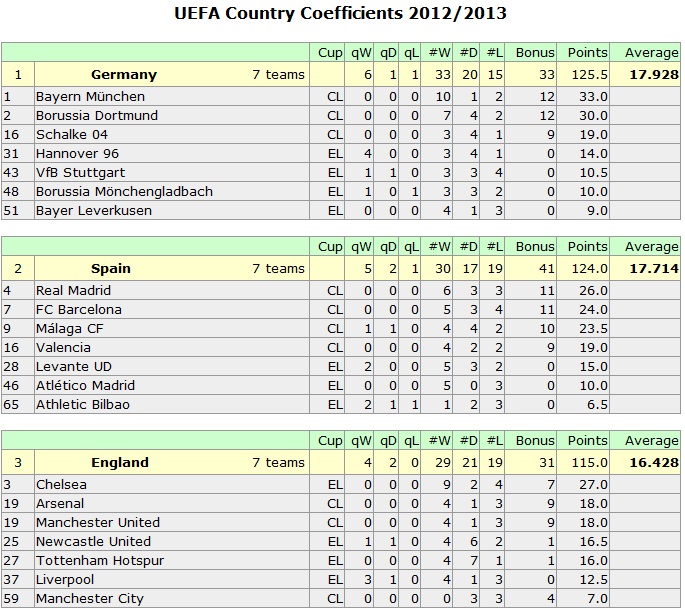This screenshot has width=685, height=612.
Task: Select Manchester City team row
Action: [341, 598]
